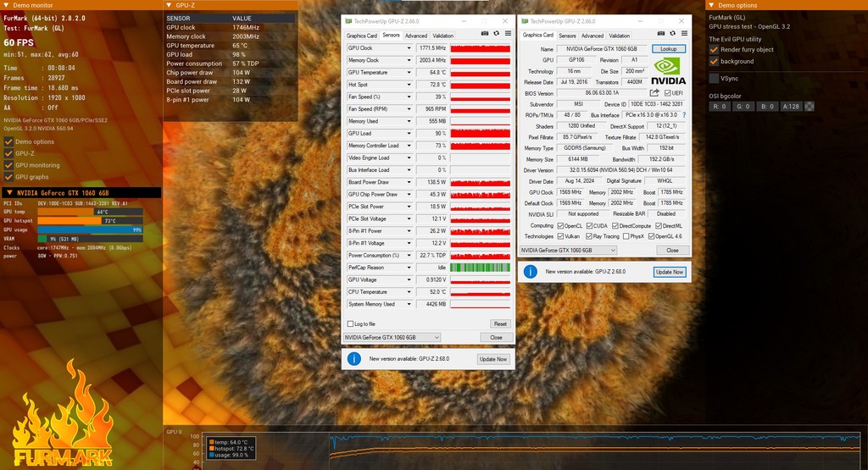The height and width of the screenshot is (470, 868).
Task: Click GPU-Z title icon in Sensors window
Action: point(348,21)
